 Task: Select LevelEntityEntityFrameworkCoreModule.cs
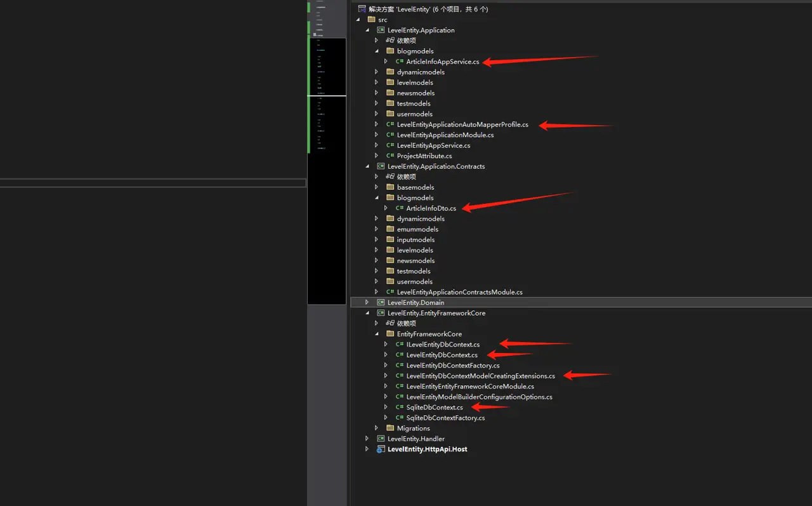click(x=470, y=386)
